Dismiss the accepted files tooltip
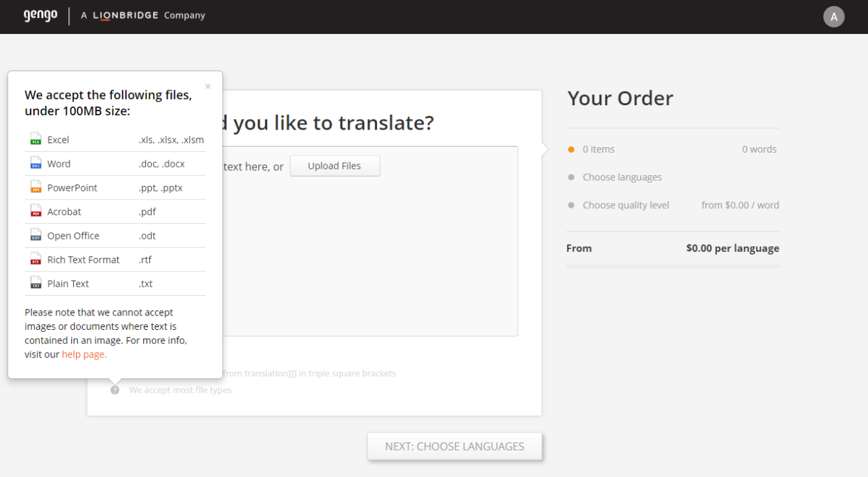Screen dimensions: 868x477 point(208,85)
